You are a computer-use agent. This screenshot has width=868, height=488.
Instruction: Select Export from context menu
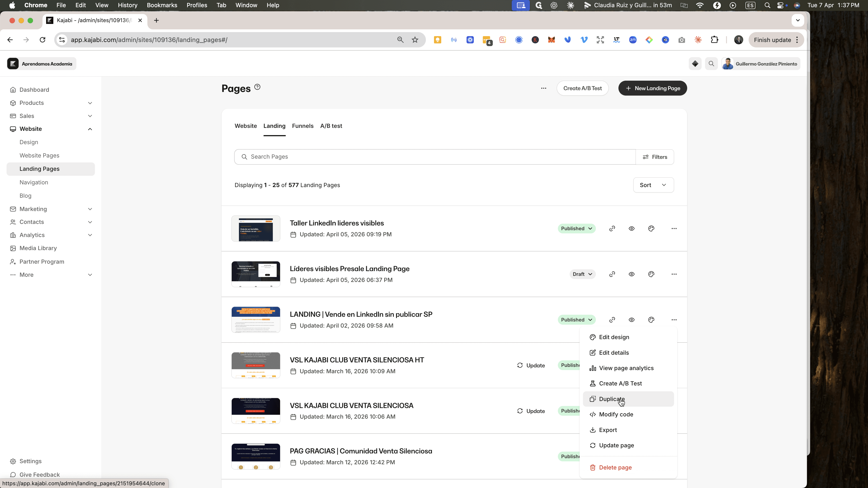[x=628, y=430]
